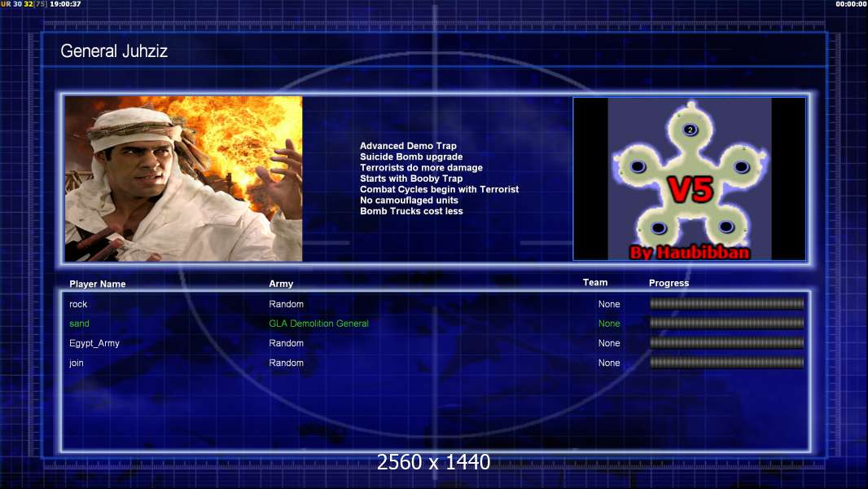
Task: Click the upper-right start position on map
Action: pos(741,166)
